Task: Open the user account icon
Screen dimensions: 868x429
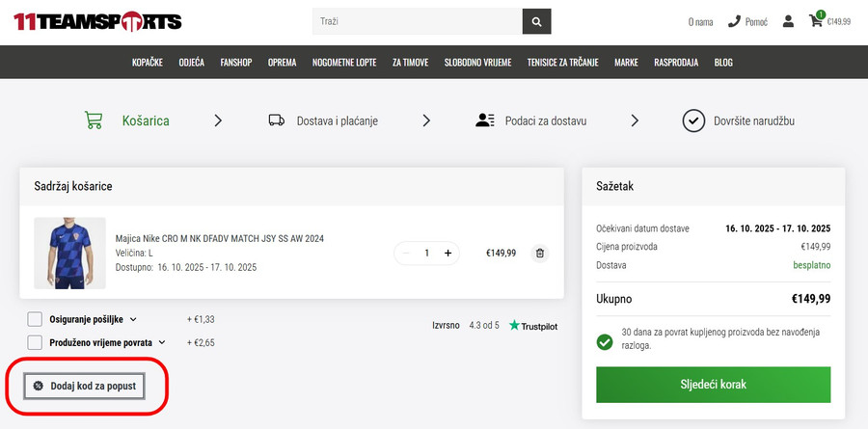Action: pyautogui.click(x=788, y=21)
